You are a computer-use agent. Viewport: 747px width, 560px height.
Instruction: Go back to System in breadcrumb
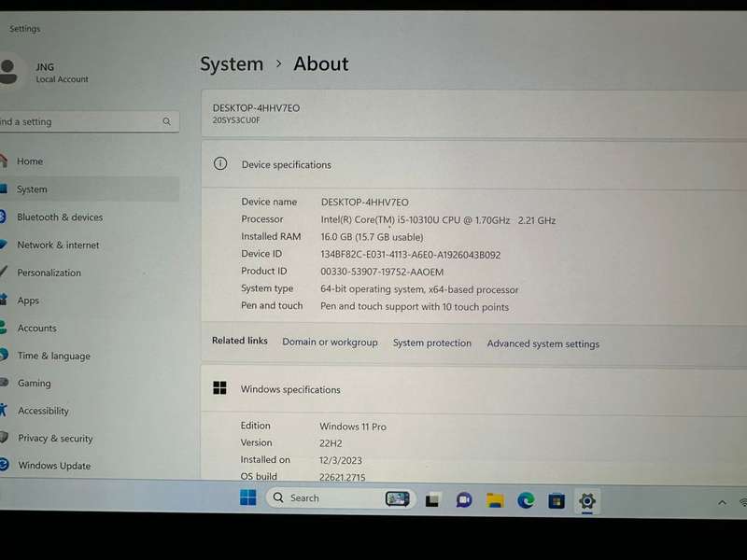[232, 63]
